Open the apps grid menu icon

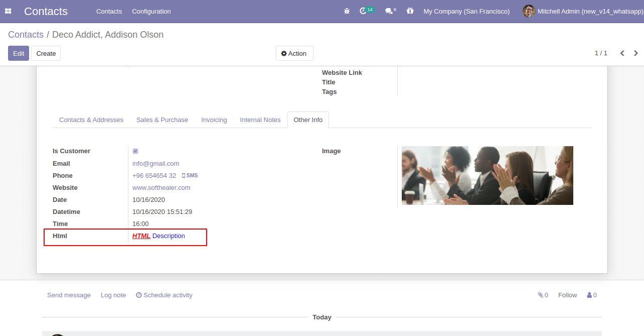pos(8,11)
